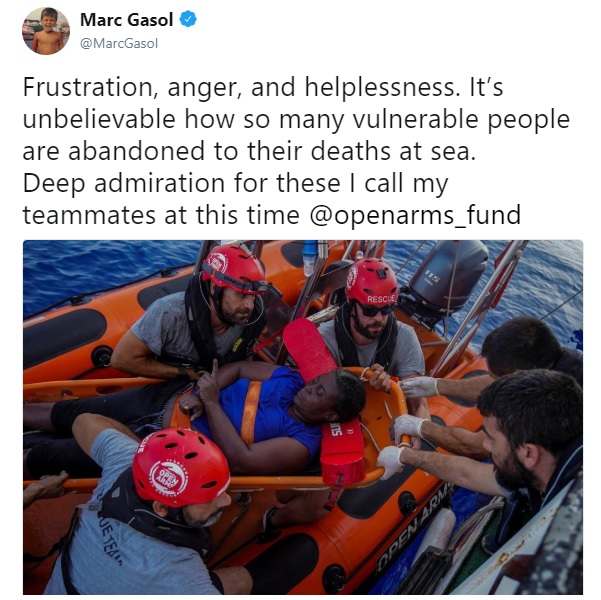
Task: Click the top-left helmet with goggles
Action: coord(234,270)
